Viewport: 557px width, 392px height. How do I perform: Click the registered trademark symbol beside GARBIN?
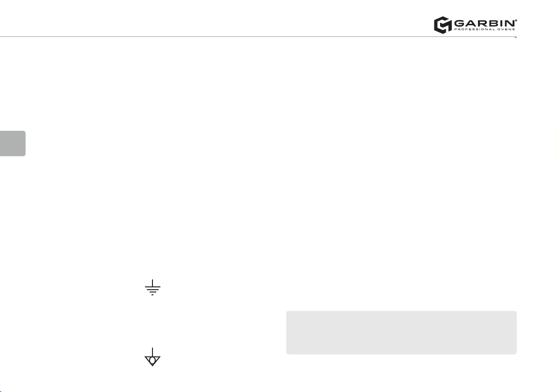point(516,21)
